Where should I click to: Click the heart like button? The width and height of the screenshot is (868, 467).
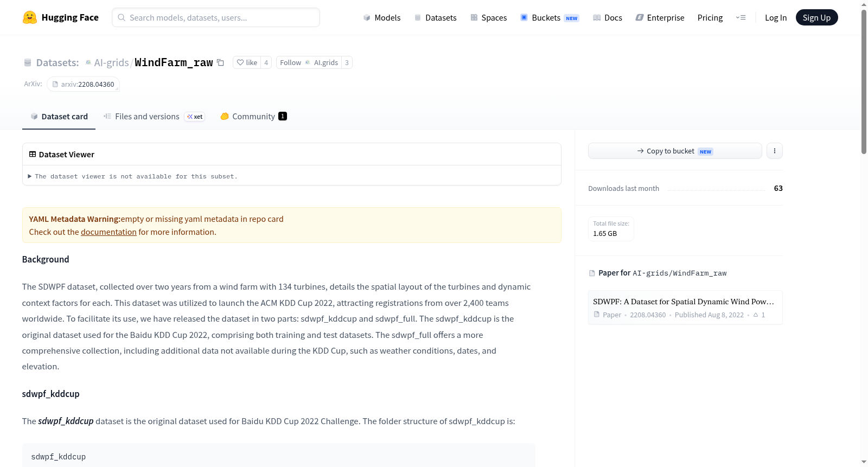247,62
